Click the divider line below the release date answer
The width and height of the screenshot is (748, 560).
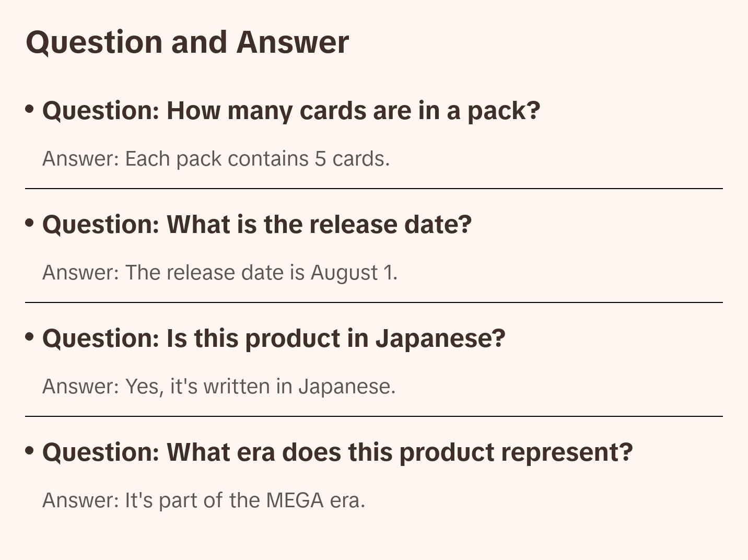pyautogui.click(x=374, y=302)
